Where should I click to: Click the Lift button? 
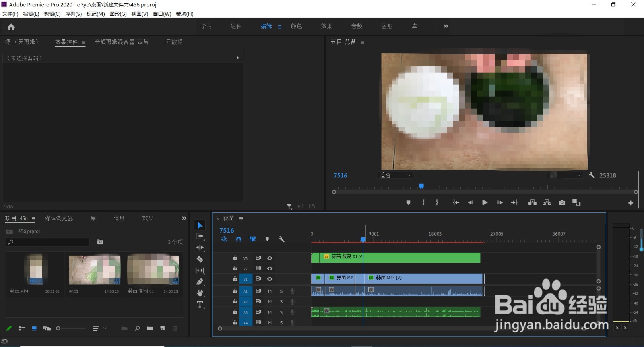point(532,202)
